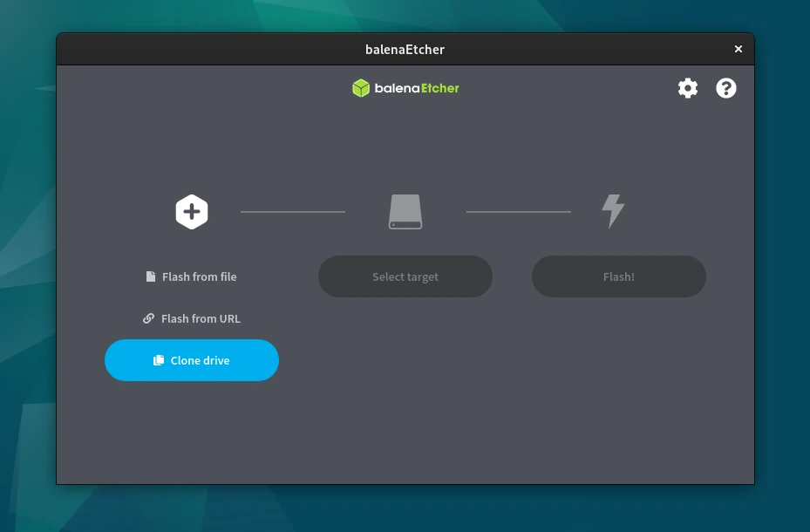The image size is (810, 532).
Task: Open balenaEtcher settings gear
Action: pos(688,88)
